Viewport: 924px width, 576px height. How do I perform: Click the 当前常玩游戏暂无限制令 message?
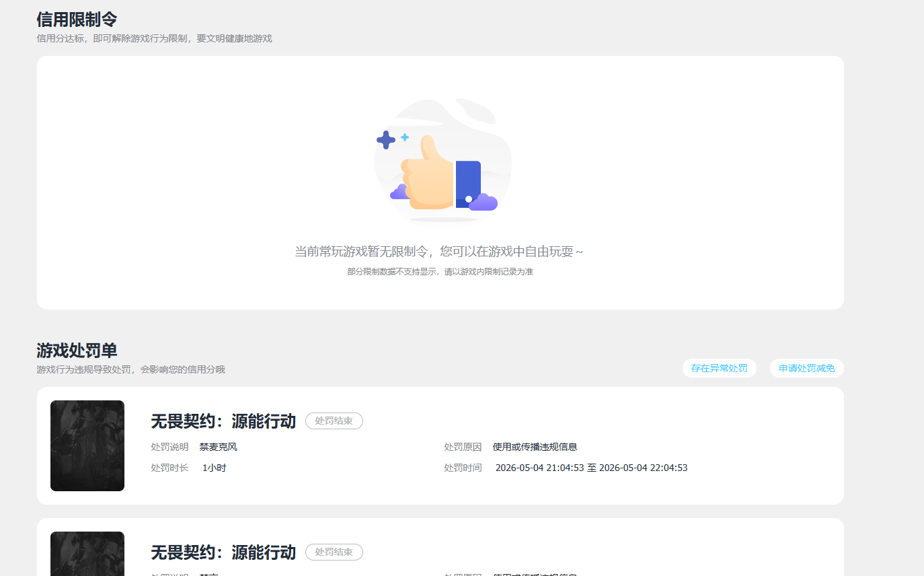click(439, 252)
